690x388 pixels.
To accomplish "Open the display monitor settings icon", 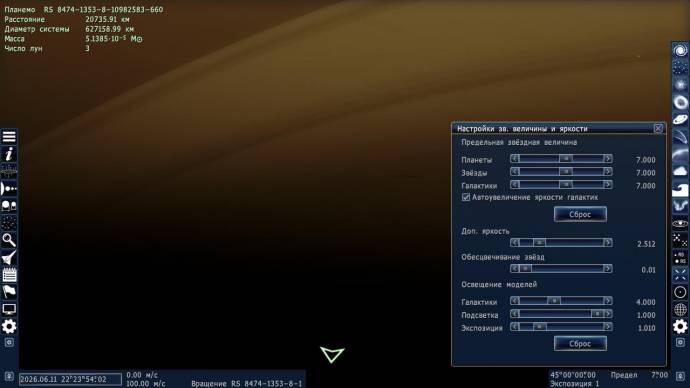I will tap(9, 309).
